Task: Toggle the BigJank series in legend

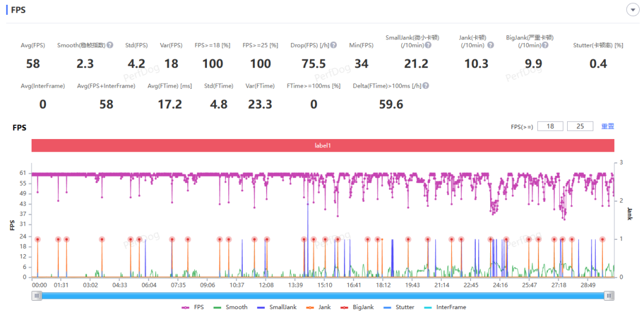Action: 357,307
